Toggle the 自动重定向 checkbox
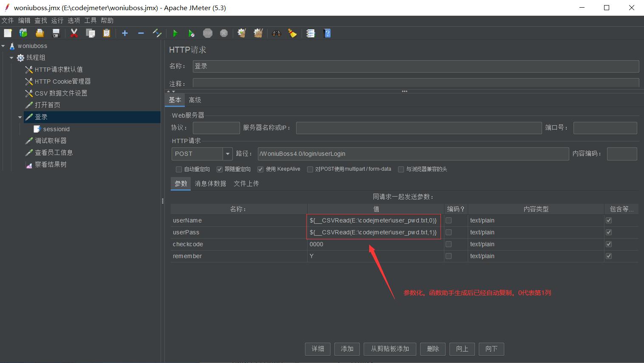Viewport: 644px width, 363px height. (x=179, y=169)
